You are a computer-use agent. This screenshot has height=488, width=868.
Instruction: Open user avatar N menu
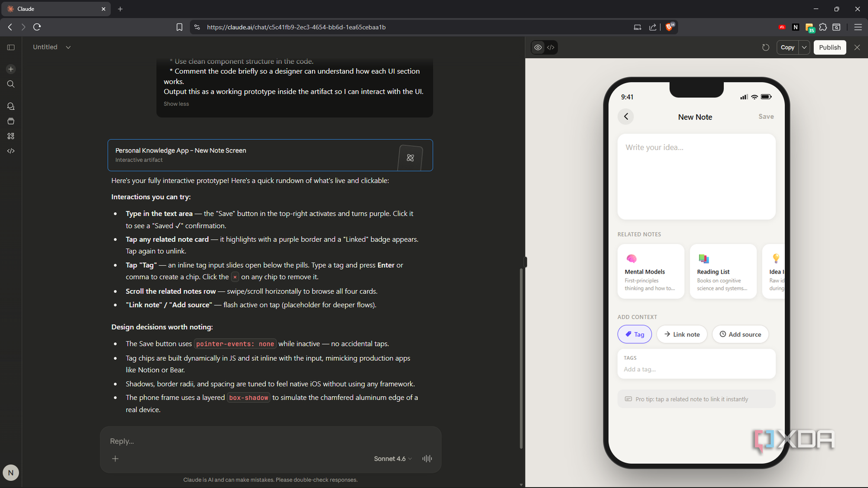click(x=11, y=472)
